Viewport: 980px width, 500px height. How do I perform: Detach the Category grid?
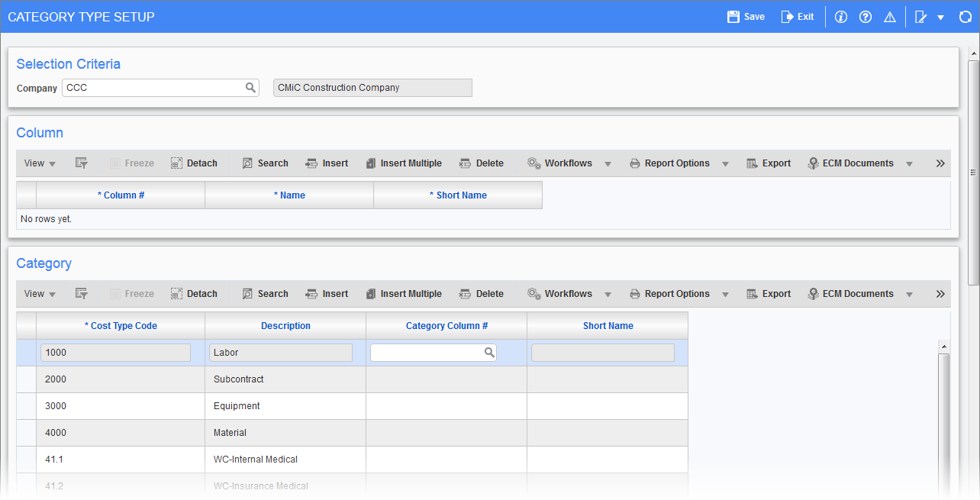pos(194,293)
